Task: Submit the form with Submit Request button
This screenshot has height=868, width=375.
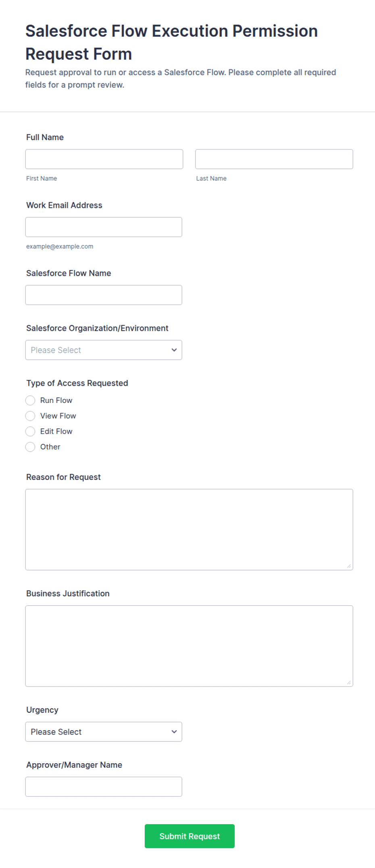Action: point(190,837)
